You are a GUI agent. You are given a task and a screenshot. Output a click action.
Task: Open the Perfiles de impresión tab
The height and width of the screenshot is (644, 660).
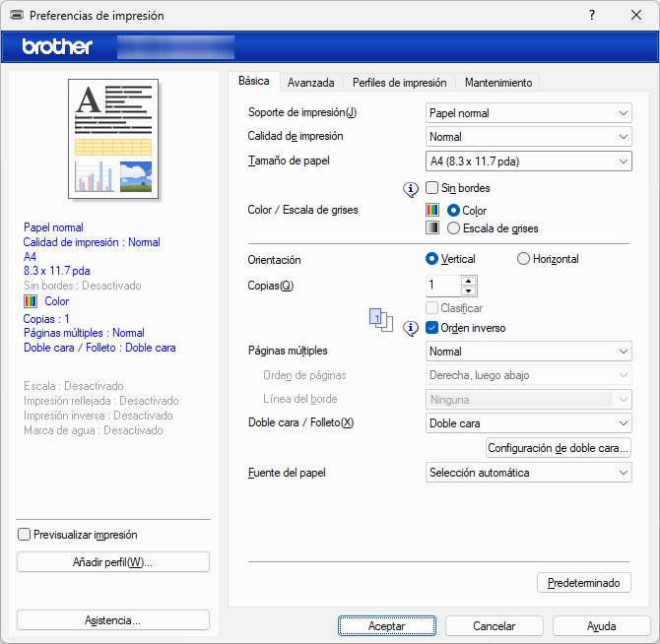[399, 83]
